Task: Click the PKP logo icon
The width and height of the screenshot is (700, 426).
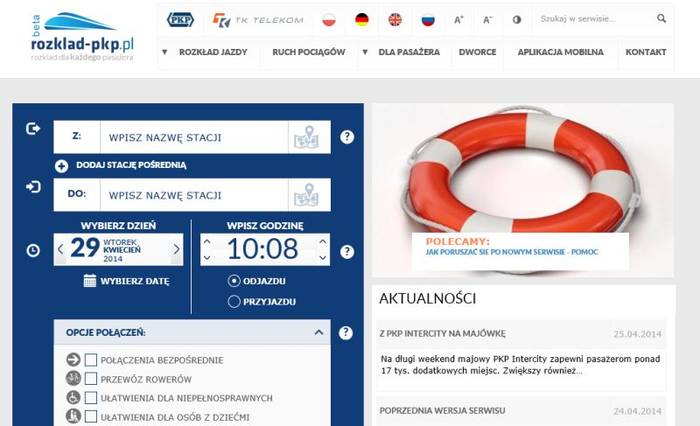Action: [180, 20]
